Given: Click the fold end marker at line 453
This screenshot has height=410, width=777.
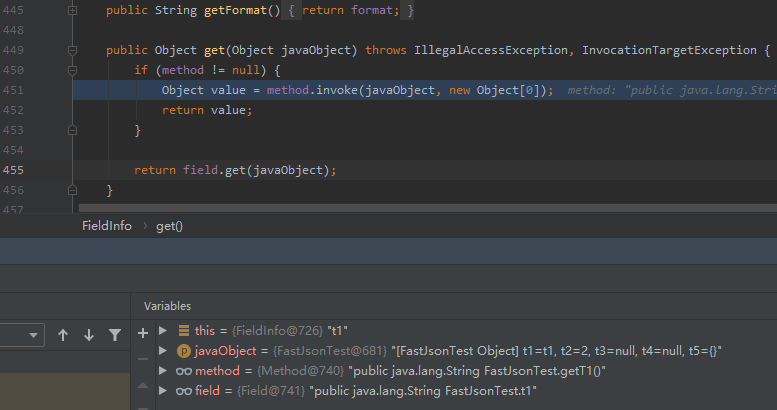Looking at the screenshot, I should 72,130.
